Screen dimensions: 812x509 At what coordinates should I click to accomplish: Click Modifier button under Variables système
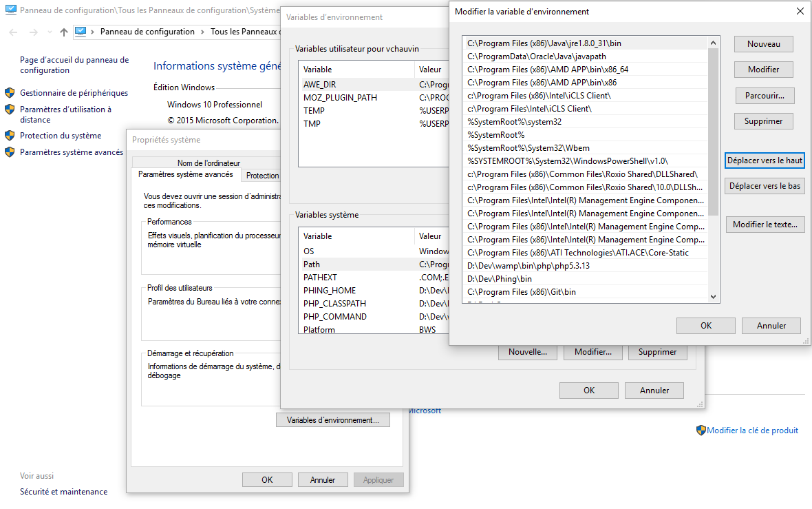click(593, 352)
